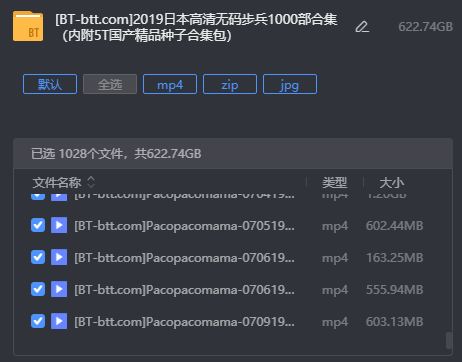The width and height of the screenshot is (462, 362).
Task: Uncheck the checkbox for the 163.25MB file
Action: pyautogui.click(x=38, y=257)
